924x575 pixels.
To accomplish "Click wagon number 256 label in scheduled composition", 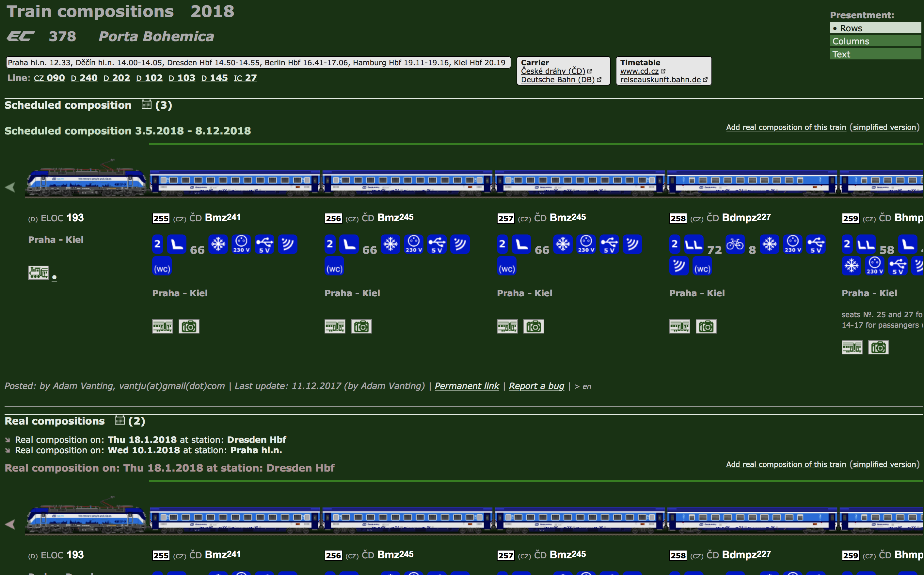I will point(333,218).
